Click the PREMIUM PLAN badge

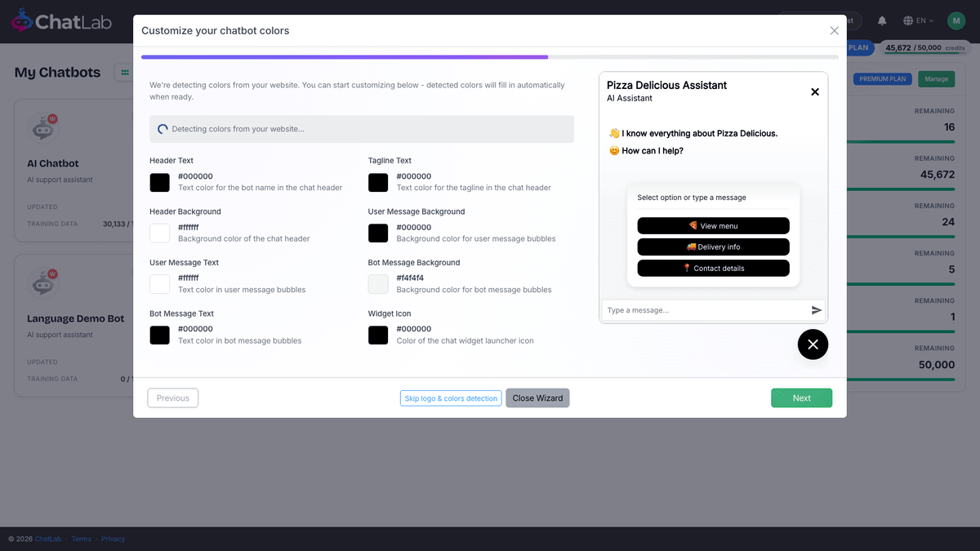883,79
